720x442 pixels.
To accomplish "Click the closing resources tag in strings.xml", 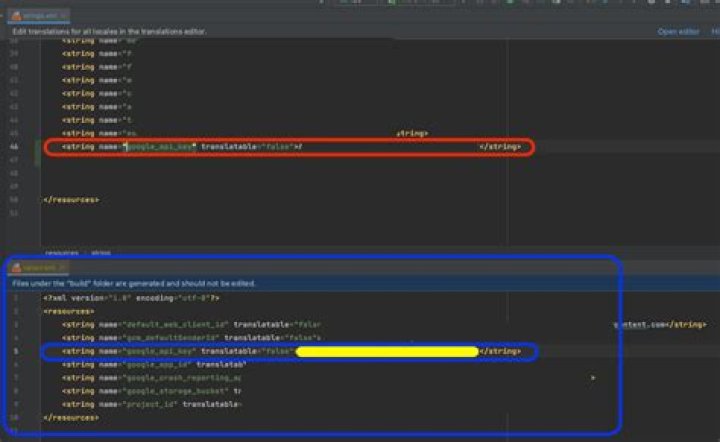I will click(x=71, y=200).
